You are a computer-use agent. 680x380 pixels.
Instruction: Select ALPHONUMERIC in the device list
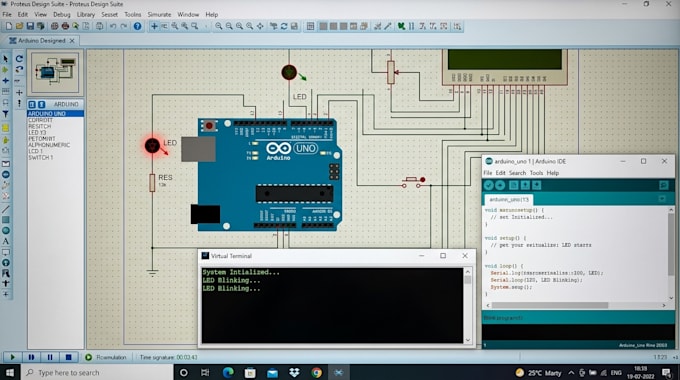49,145
